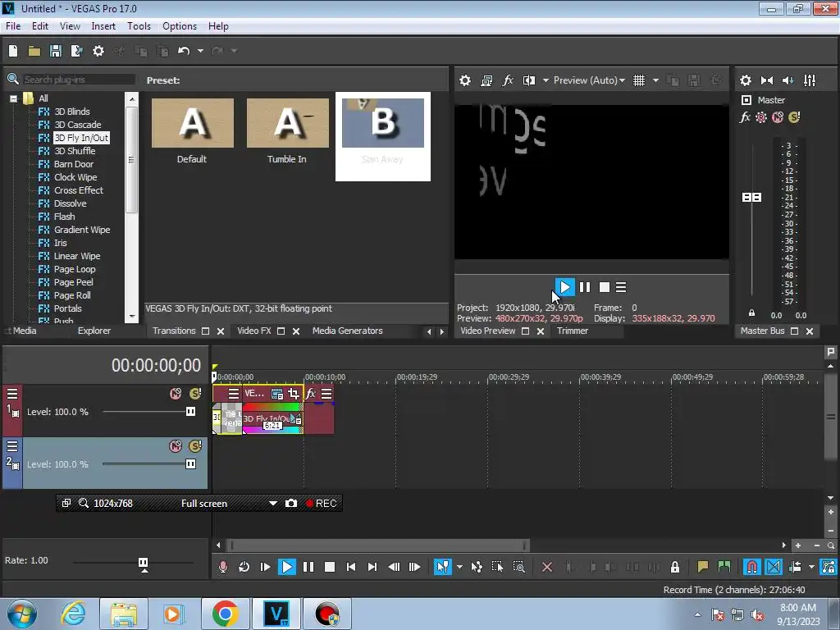The width and height of the screenshot is (840, 630).
Task: Open the Tools menu
Action: pos(139,26)
